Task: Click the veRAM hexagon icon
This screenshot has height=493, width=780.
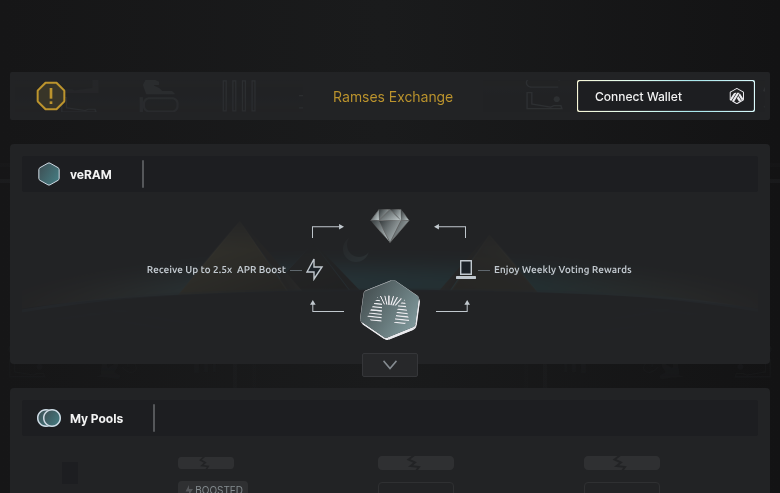Action: coord(49,174)
